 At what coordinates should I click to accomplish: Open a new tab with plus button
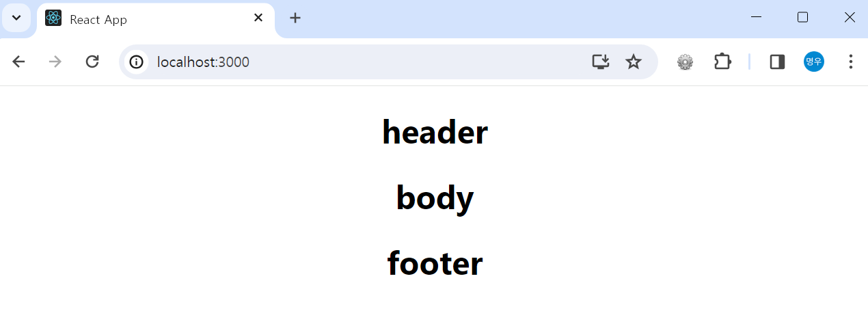[x=295, y=18]
